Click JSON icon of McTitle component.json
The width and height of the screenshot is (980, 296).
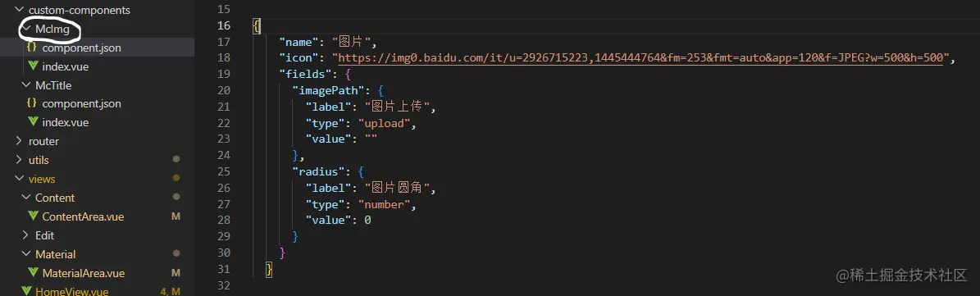(31, 103)
